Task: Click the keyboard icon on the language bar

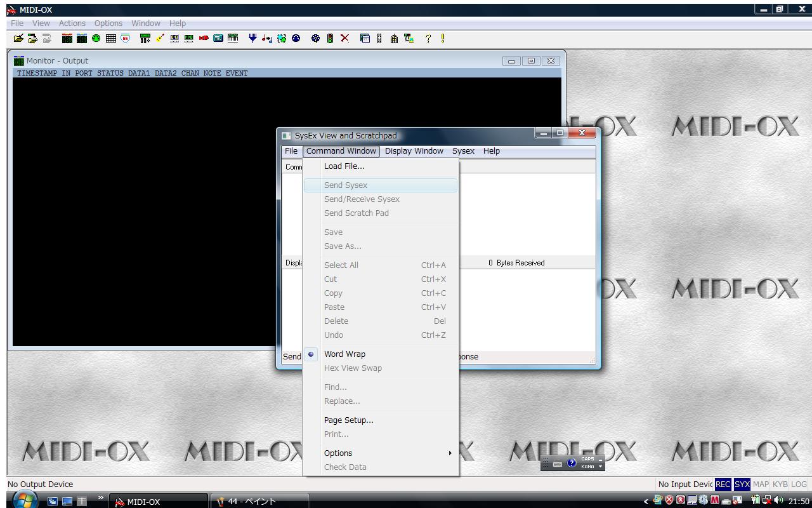Action: tap(558, 464)
